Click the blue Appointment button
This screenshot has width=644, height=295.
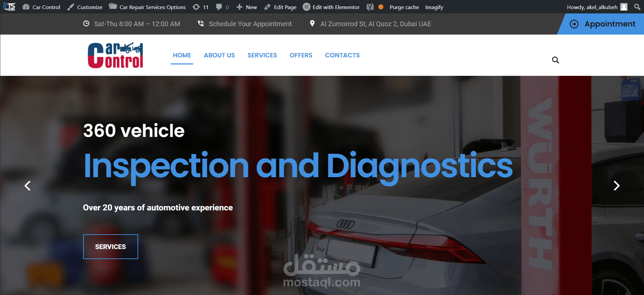tap(601, 24)
